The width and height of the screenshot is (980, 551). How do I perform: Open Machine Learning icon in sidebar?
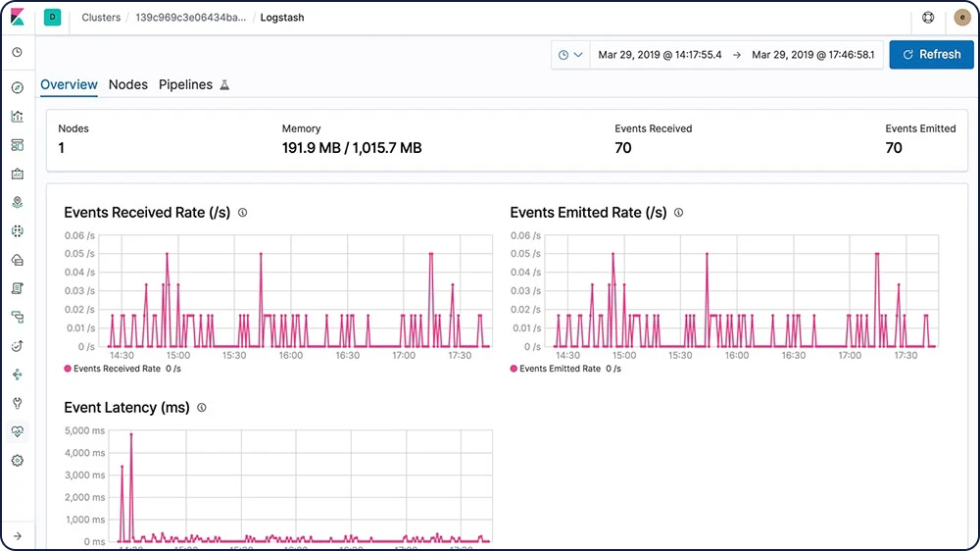coord(18,230)
